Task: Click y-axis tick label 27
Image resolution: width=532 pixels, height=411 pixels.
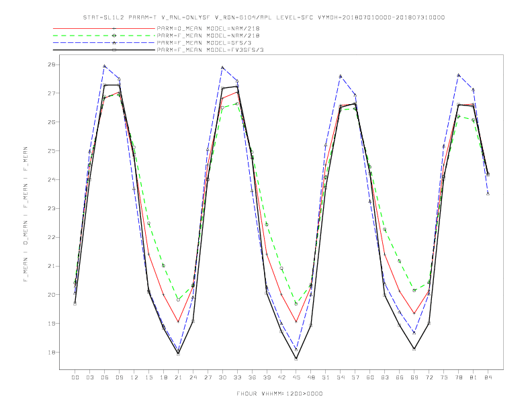Action: [x=52, y=93]
